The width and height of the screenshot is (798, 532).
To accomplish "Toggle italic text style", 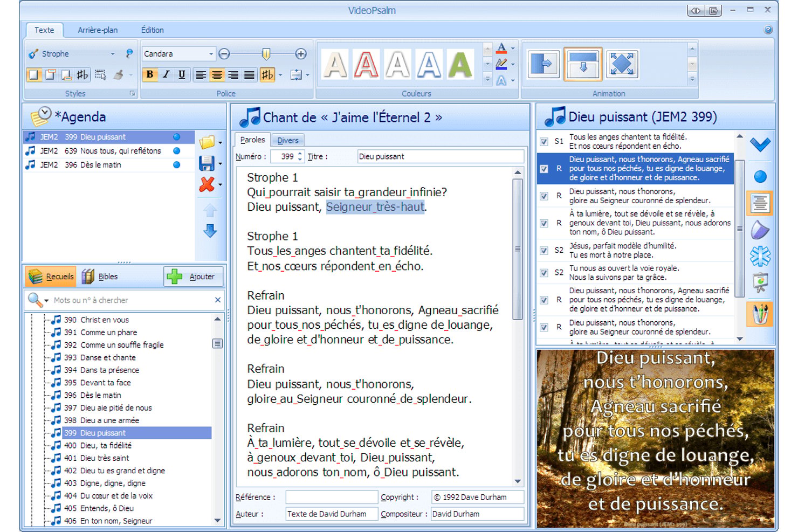I will click(166, 74).
